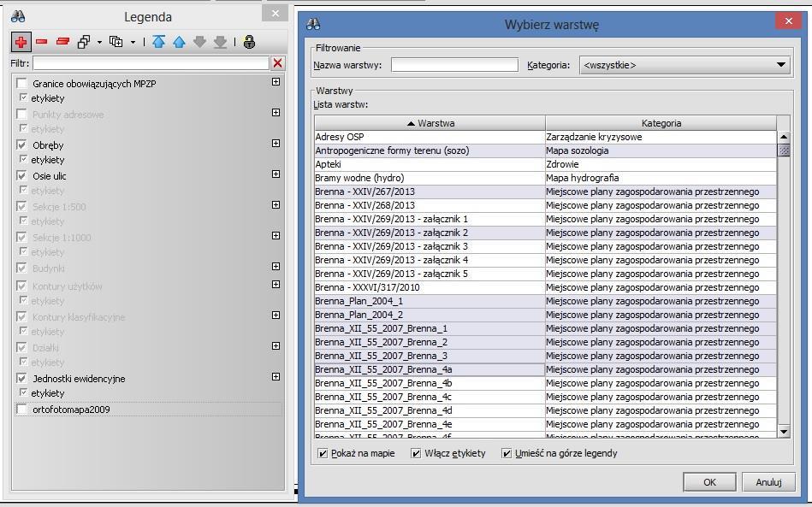Expand Obręby layer plus box
The height and width of the screenshot is (507, 812).
coord(276,144)
